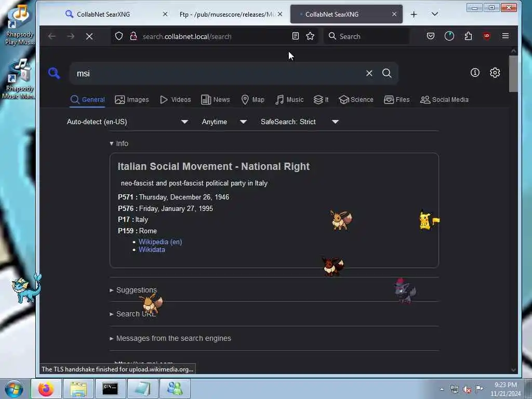Click the msi search query field
The image size is (532, 399).
(x=217, y=73)
